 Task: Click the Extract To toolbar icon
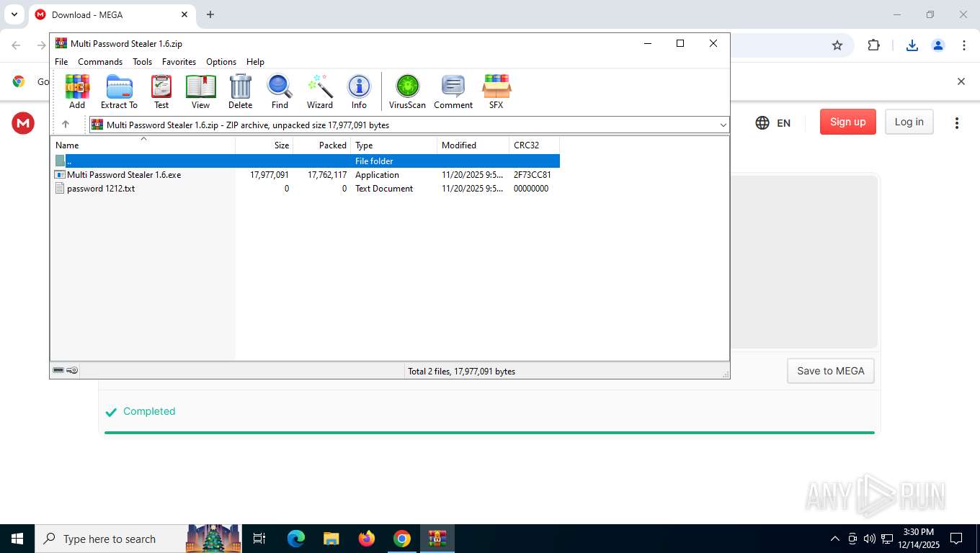tap(119, 91)
